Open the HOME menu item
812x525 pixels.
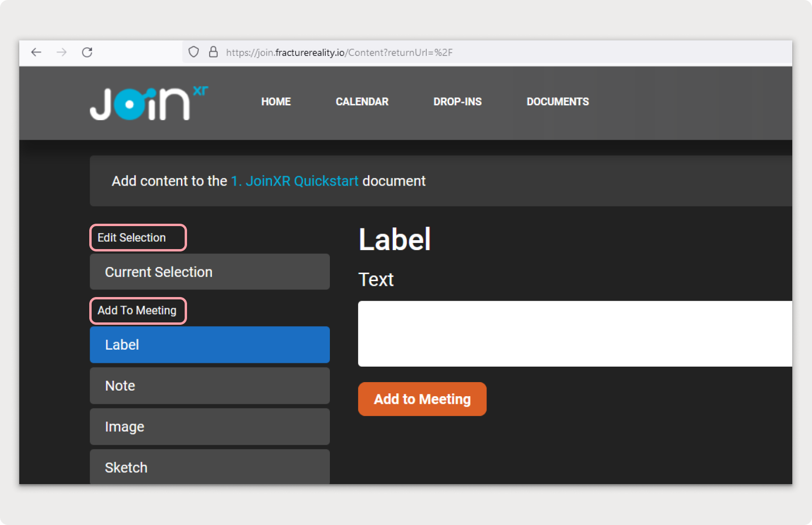click(x=276, y=102)
